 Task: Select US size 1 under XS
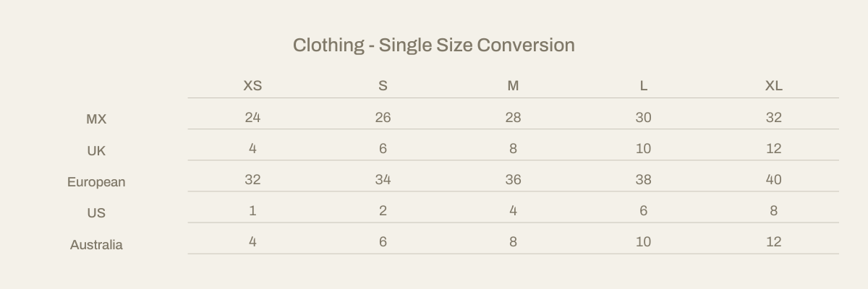tap(252, 210)
